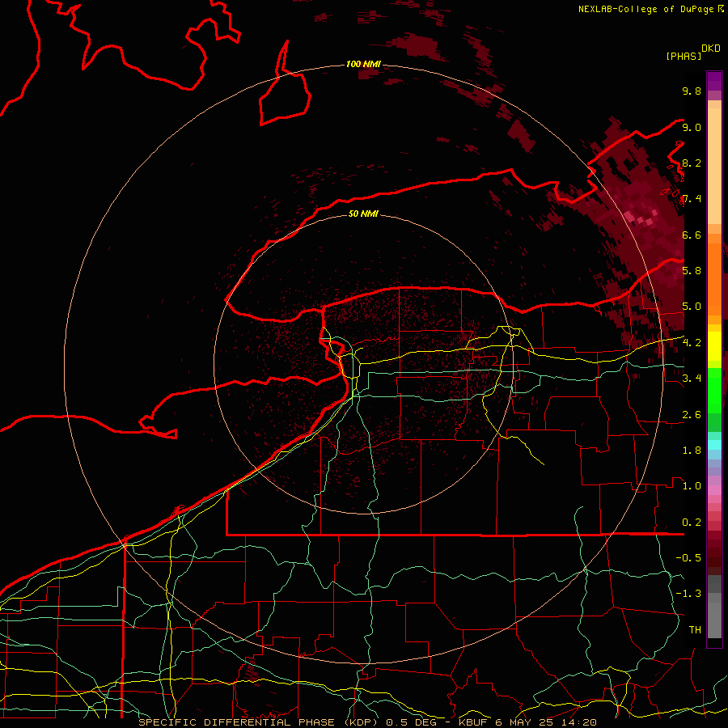Click the 6.6 value on the color scale
This screenshot has height=728, width=728.
click(x=692, y=235)
